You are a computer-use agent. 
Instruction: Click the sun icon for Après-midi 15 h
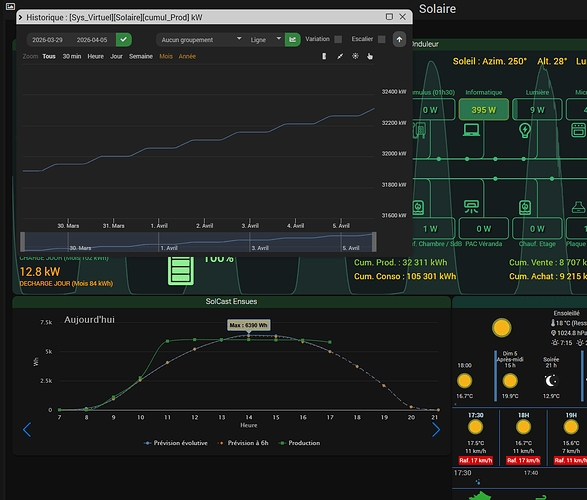click(x=510, y=381)
